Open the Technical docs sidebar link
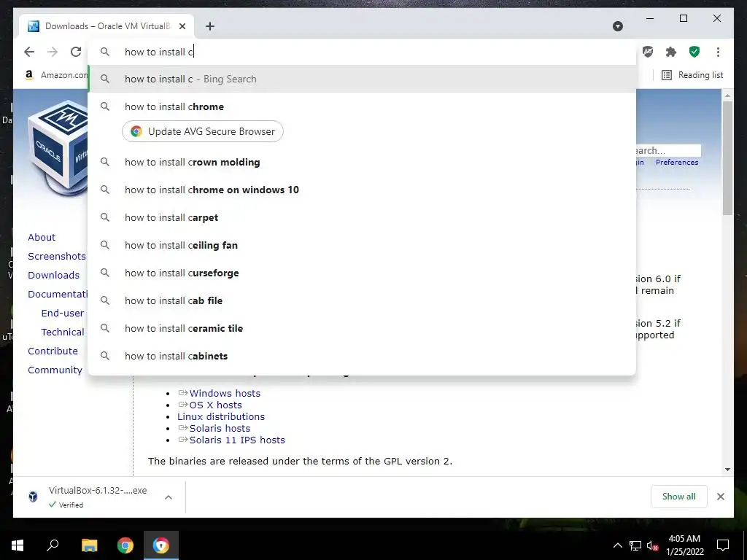747x560 pixels. click(63, 332)
